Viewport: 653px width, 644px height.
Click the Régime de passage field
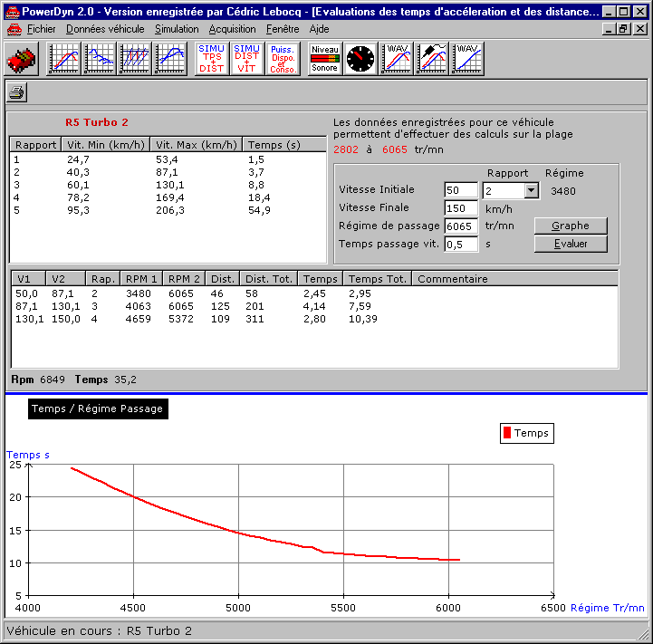point(461,226)
